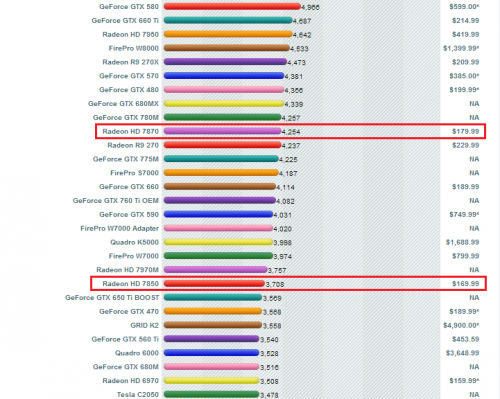500x399 pixels.
Task: Select the FirePro W7000 name
Action: pos(134,256)
